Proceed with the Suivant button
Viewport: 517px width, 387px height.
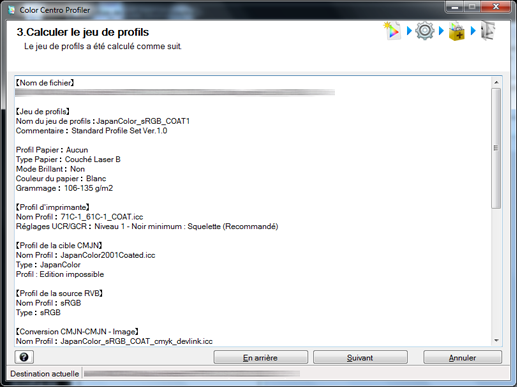point(360,357)
